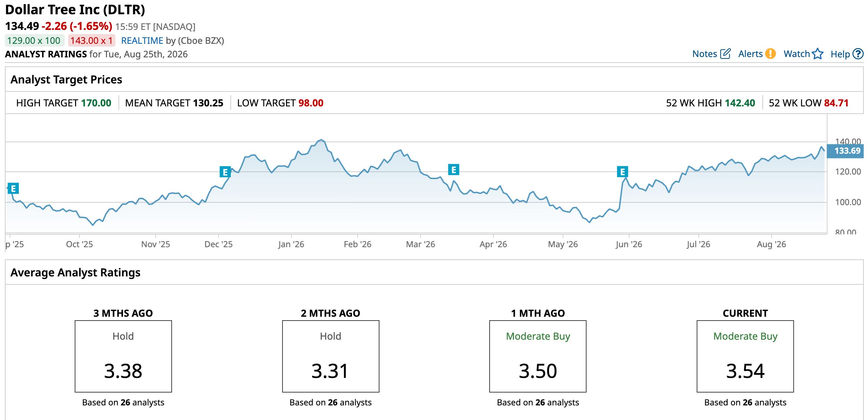
Task: Select the CURRENT Moderate Buy 3.54 rating box
Action: pos(745,356)
